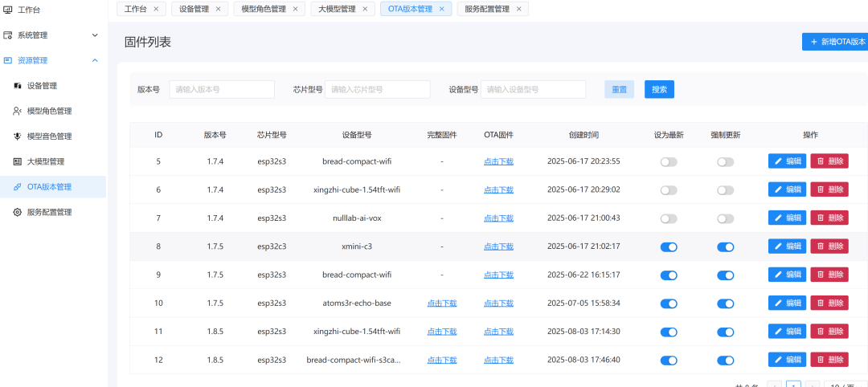Viewport: 868px width, 387px height.
Task: Switch to the 模型角色管理 tab
Action: click(264, 10)
